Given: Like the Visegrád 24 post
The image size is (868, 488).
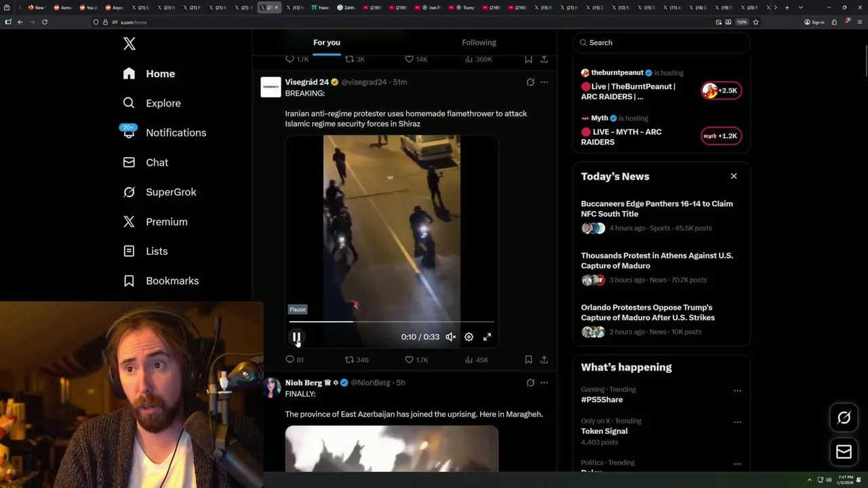Looking at the screenshot, I should coord(416,360).
